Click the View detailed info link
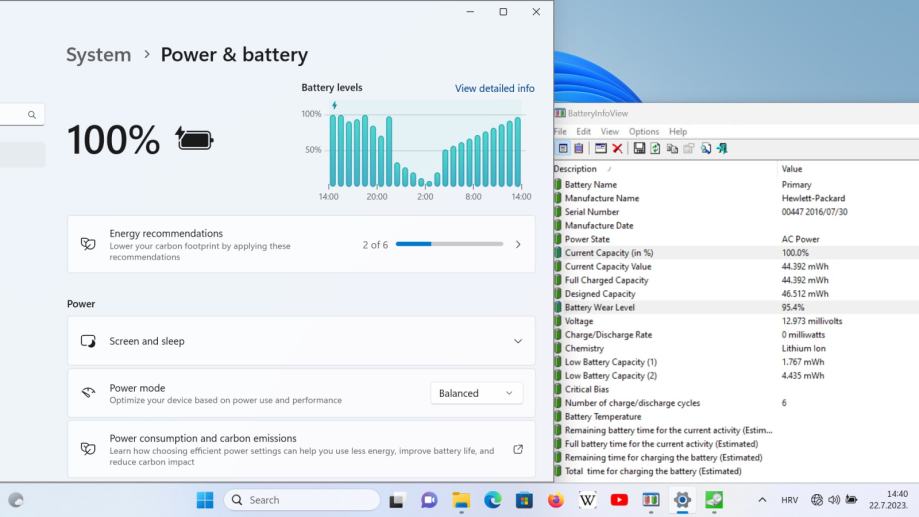This screenshot has height=517, width=919. pyautogui.click(x=494, y=88)
